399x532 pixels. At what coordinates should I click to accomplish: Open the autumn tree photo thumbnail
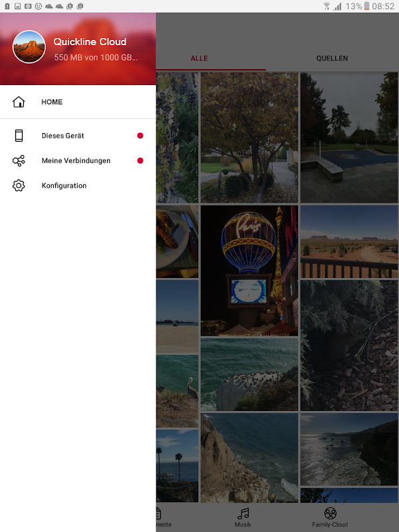point(249,138)
